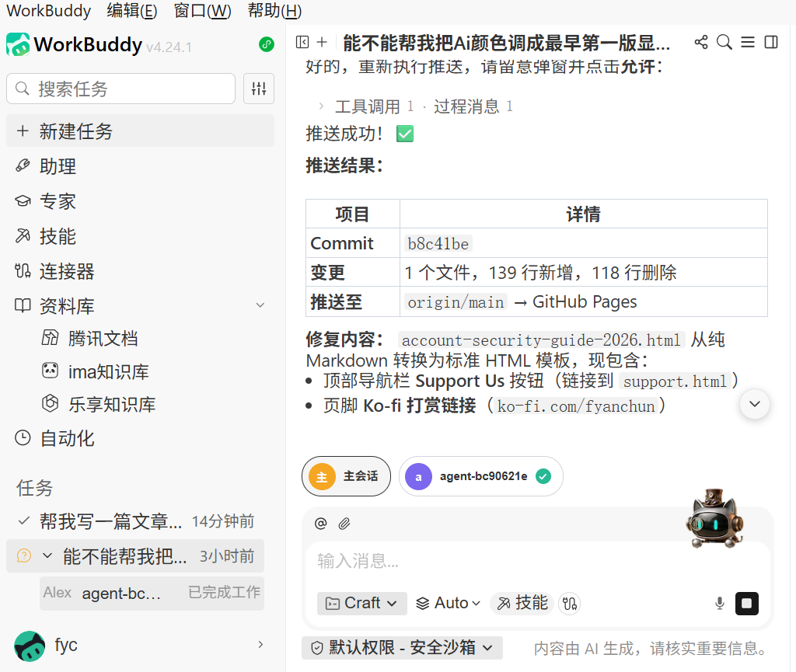Click the @ mention icon
796x672 pixels.
point(321,524)
